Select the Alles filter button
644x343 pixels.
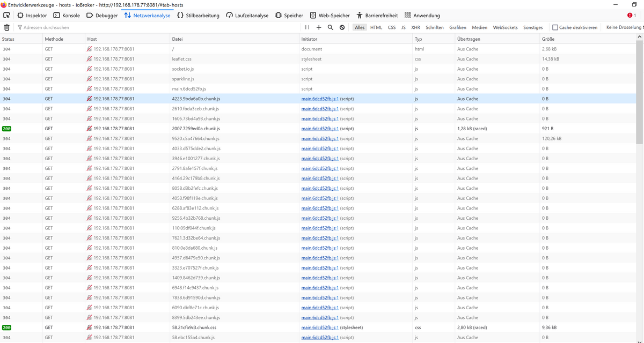tap(360, 27)
